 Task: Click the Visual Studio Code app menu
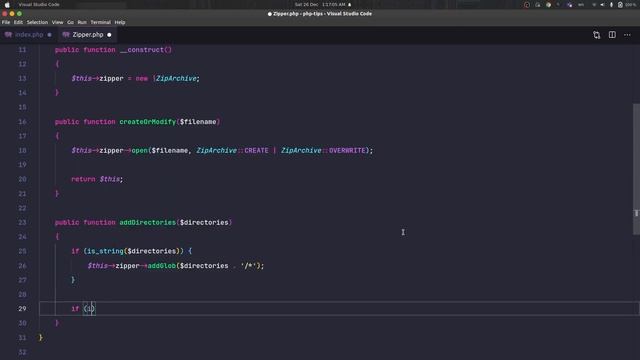point(39,4)
